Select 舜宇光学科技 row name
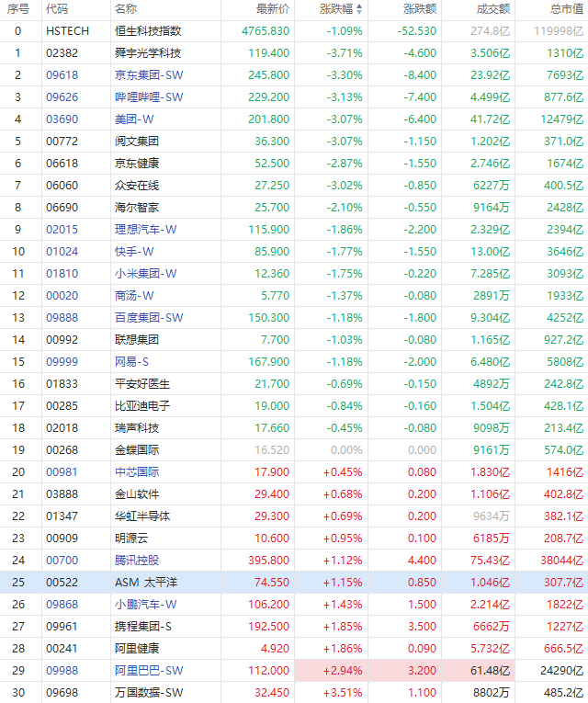Screen dimensions: 588x703 coord(148,53)
